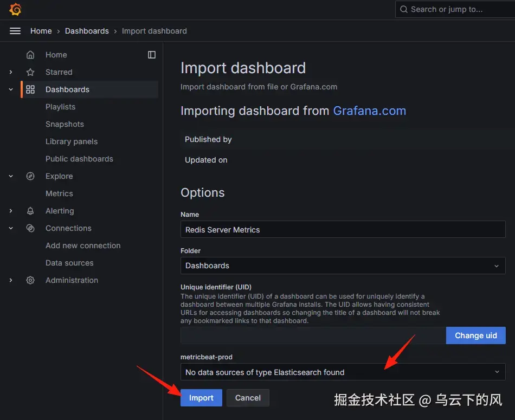Focus the Search or jump to box
This screenshot has width=515, height=420.
455,9
